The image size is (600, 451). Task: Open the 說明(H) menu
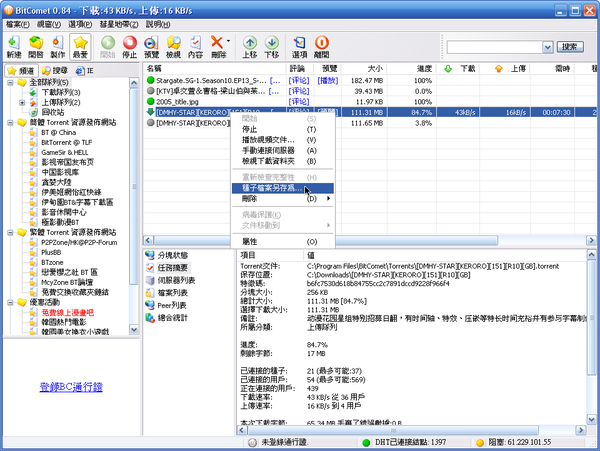158,24
